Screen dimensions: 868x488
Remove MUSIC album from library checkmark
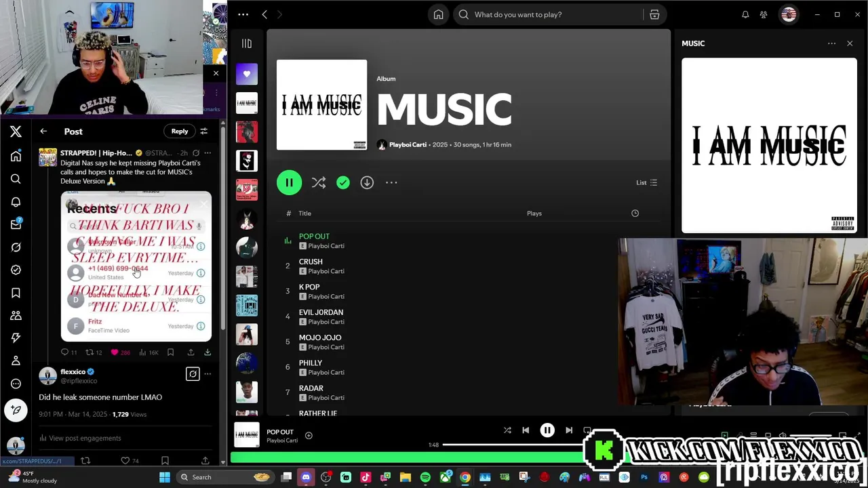coord(343,182)
